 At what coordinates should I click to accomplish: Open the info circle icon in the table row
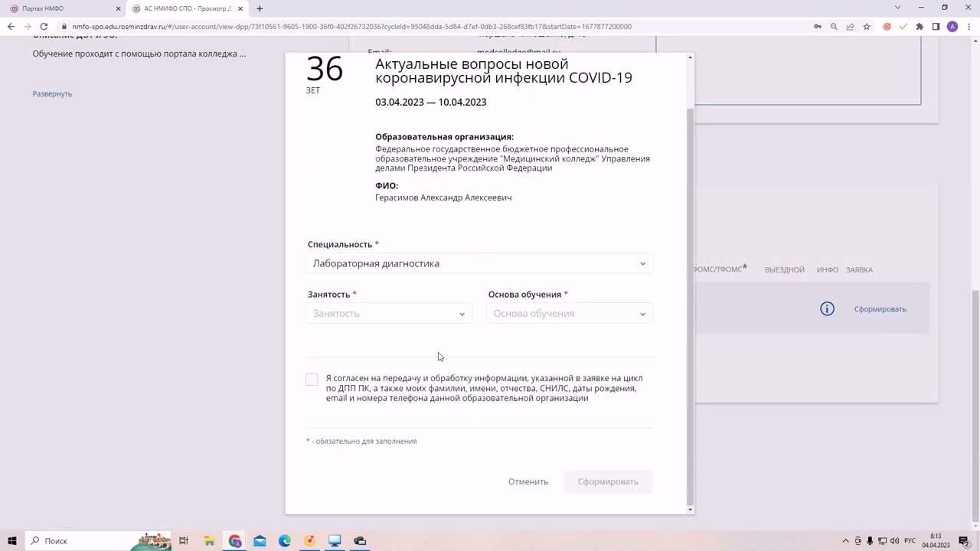[x=827, y=309]
